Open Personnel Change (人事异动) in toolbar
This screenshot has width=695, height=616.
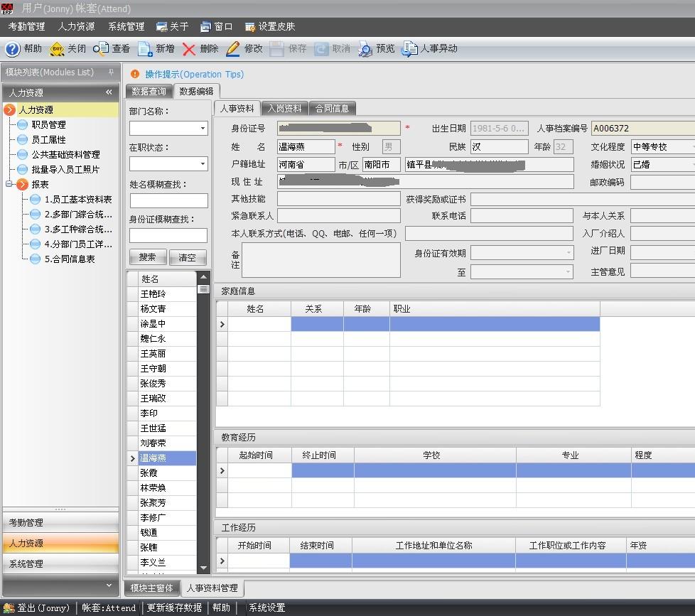pos(409,49)
